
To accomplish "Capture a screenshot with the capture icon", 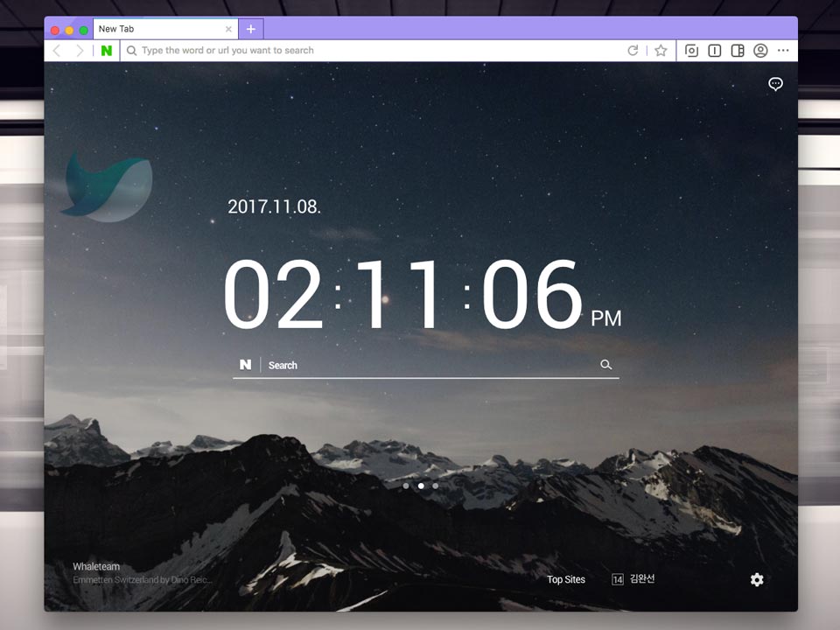I will tap(691, 51).
